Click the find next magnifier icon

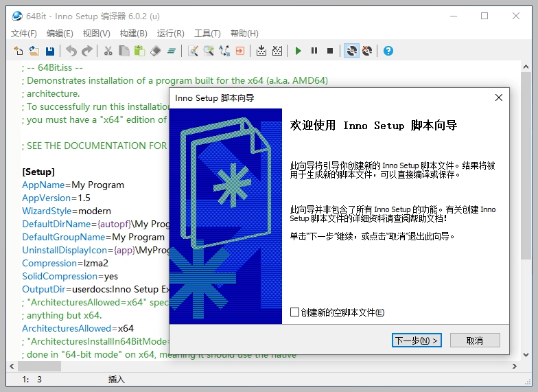coord(209,51)
